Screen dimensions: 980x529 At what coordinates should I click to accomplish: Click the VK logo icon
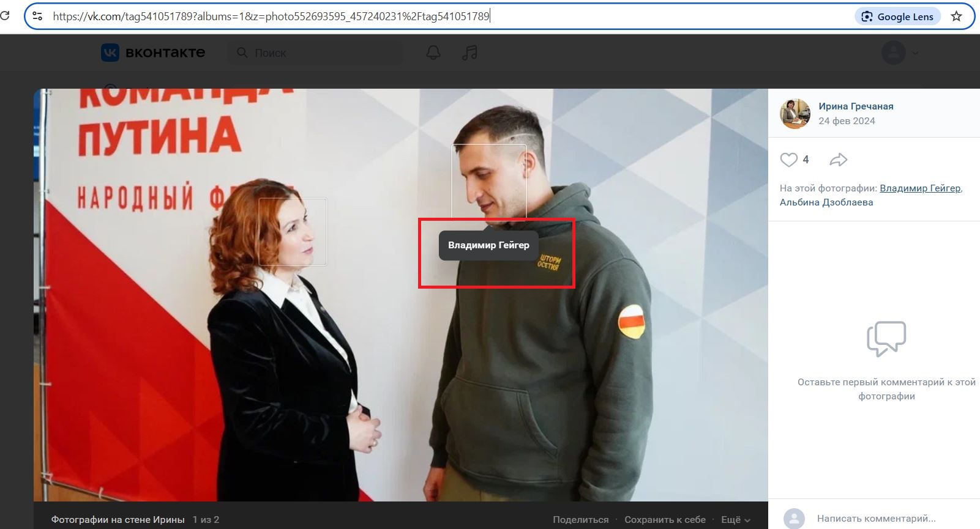pyautogui.click(x=110, y=53)
